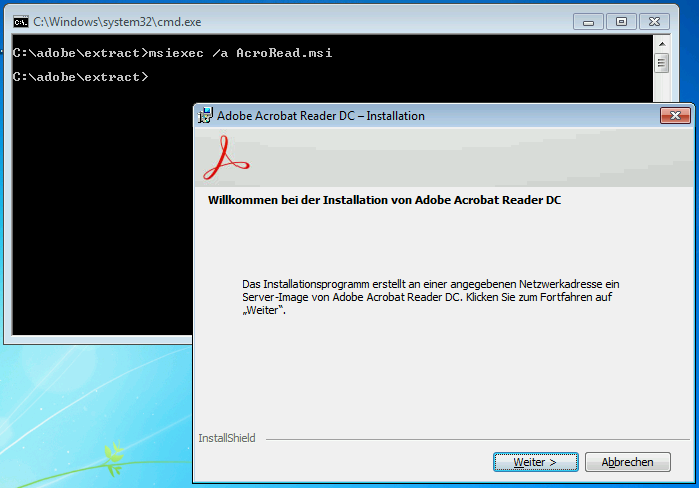
Task: Click the msiexec /a AcroRead.msi command line
Action: pos(172,53)
